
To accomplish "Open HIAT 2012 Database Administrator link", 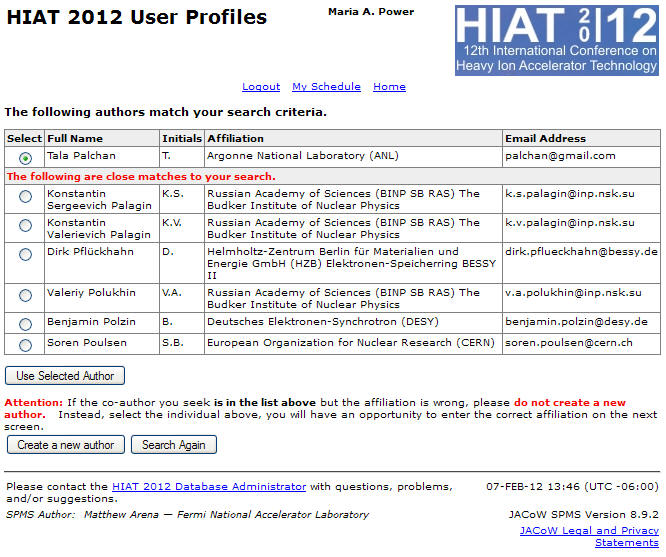I will pos(209,486).
